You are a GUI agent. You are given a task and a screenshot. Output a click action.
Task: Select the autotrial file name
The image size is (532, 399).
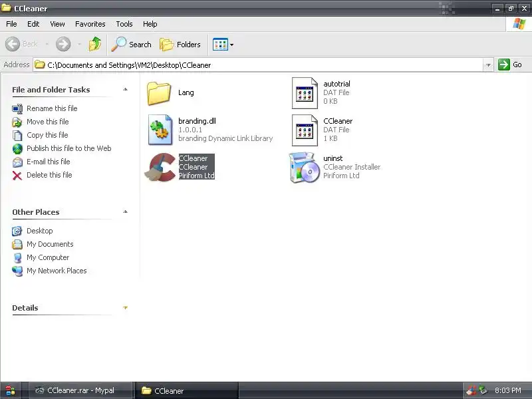[336, 84]
